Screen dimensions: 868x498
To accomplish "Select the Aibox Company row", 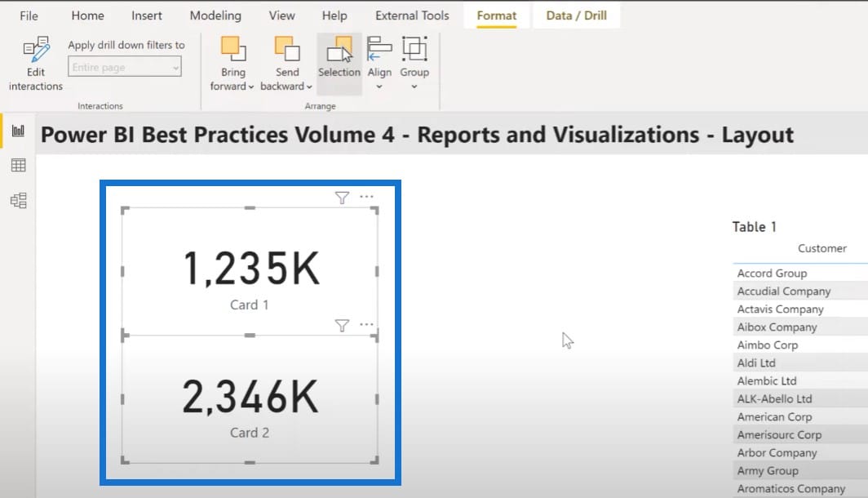I will (x=800, y=327).
